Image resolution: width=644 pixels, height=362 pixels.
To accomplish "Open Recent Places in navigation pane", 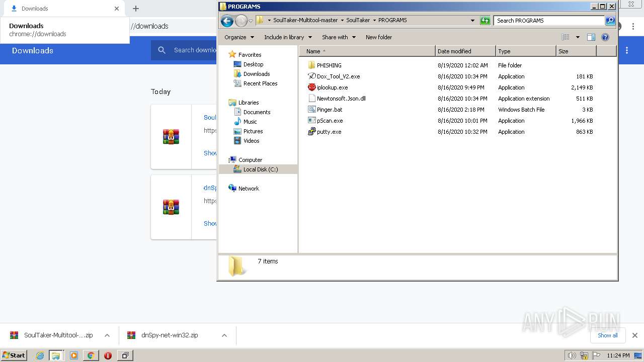I will [260, 83].
